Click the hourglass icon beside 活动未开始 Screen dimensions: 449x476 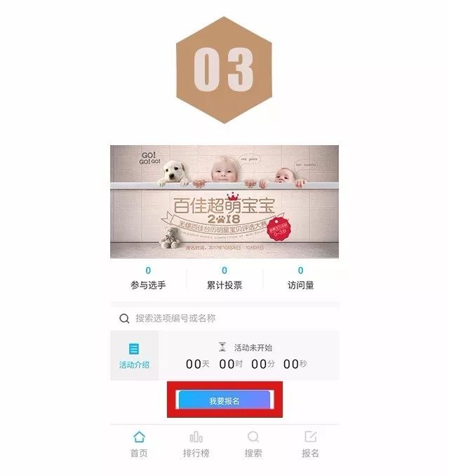(x=222, y=347)
